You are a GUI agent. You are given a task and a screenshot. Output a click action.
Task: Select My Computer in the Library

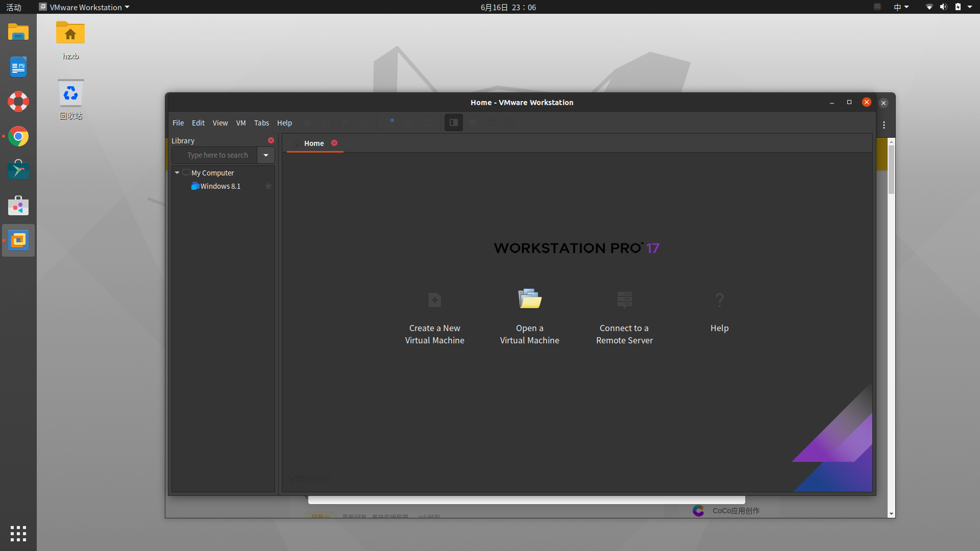(212, 173)
